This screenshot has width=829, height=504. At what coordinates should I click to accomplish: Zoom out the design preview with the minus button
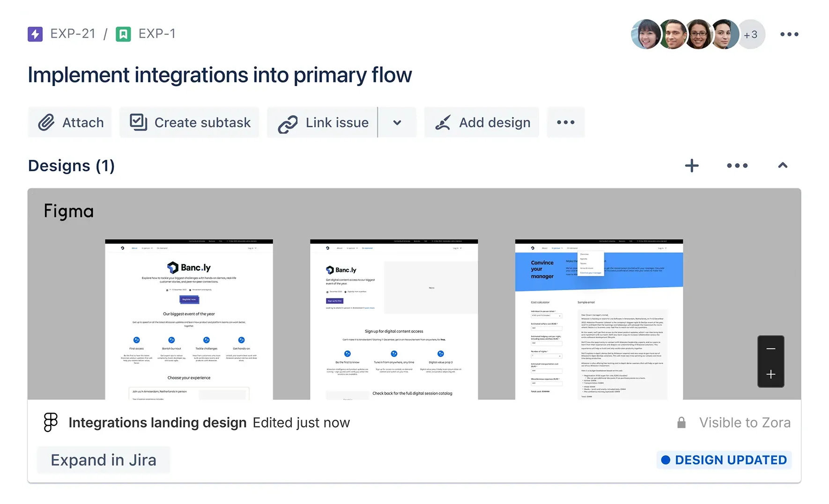click(x=770, y=349)
